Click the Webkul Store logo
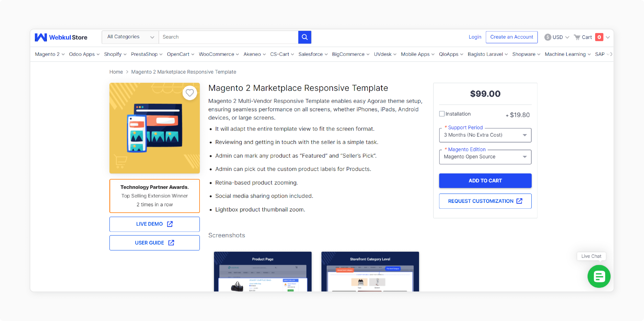Viewport: 644px width, 321px height. point(61,37)
